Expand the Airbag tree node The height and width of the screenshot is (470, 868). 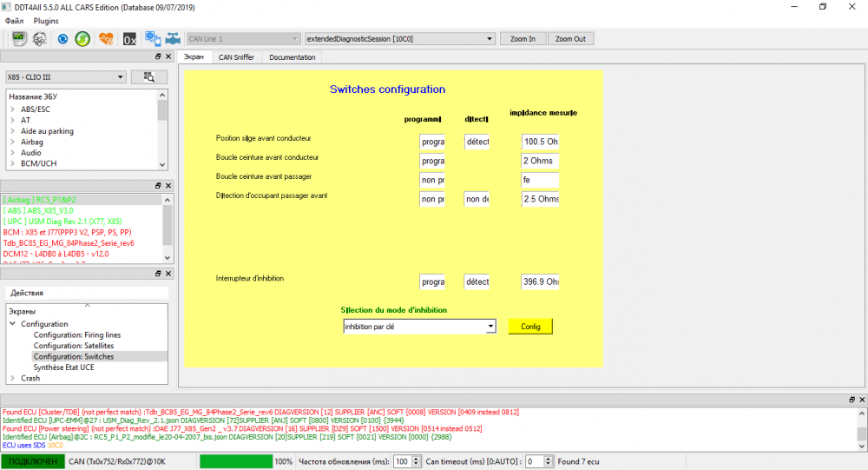[12, 142]
